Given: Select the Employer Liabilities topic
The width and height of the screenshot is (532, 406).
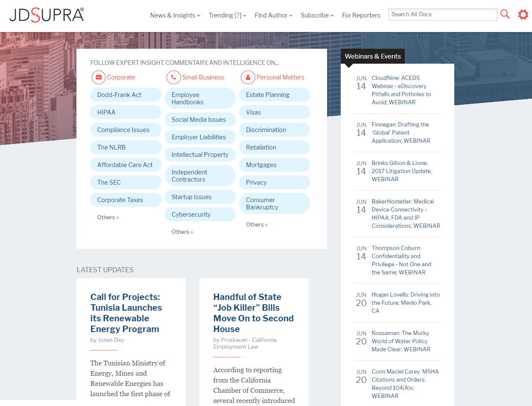Looking at the screenshot, I should pos(200,137).
